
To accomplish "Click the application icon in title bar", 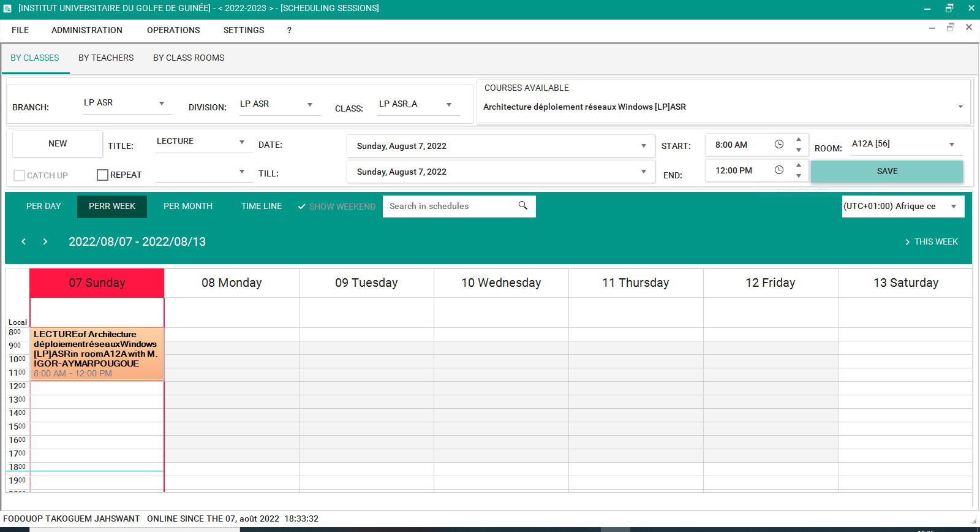I will [x=7, y=9].
